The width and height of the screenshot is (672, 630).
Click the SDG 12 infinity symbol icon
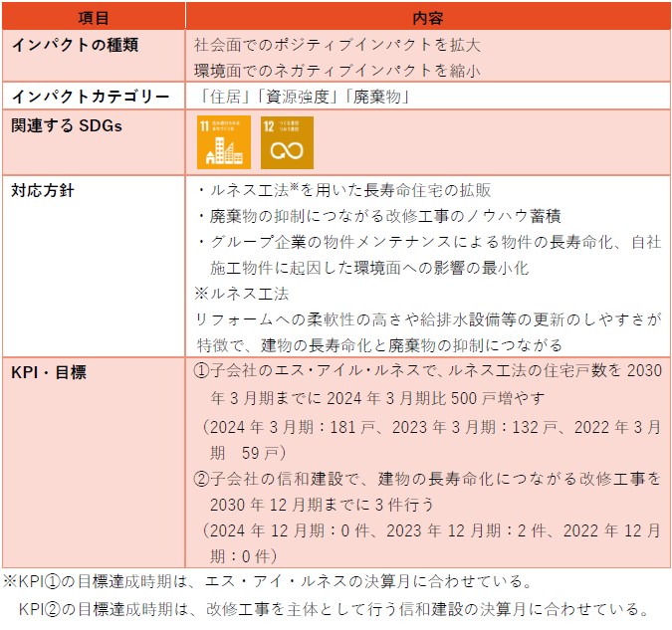[287, 143]
